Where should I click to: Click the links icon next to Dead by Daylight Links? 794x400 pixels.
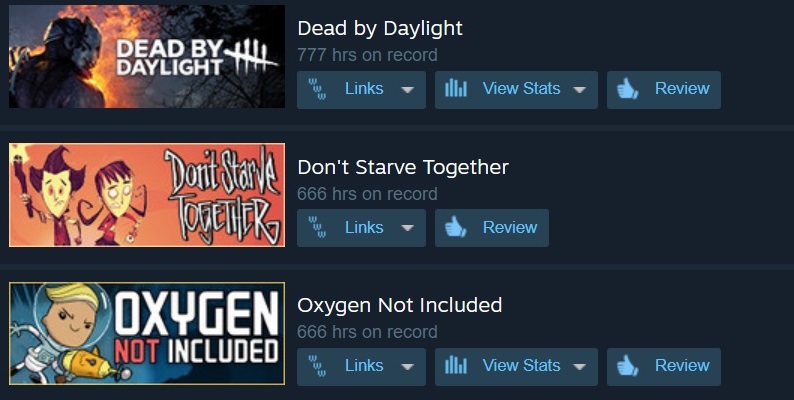pos(317,90)
